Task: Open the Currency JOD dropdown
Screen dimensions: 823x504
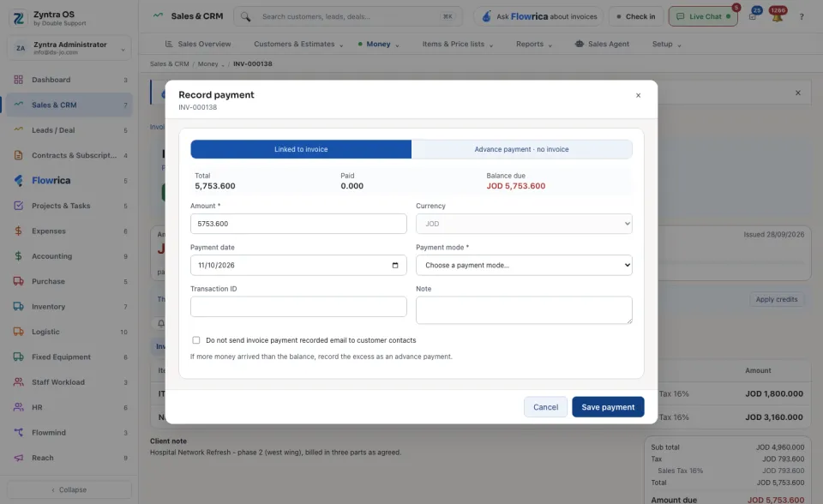Action: 524,224
